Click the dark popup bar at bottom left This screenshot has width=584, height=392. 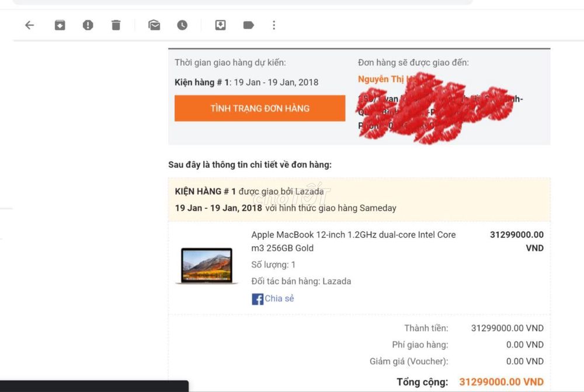pyautogui.click(x=94, y=386)
